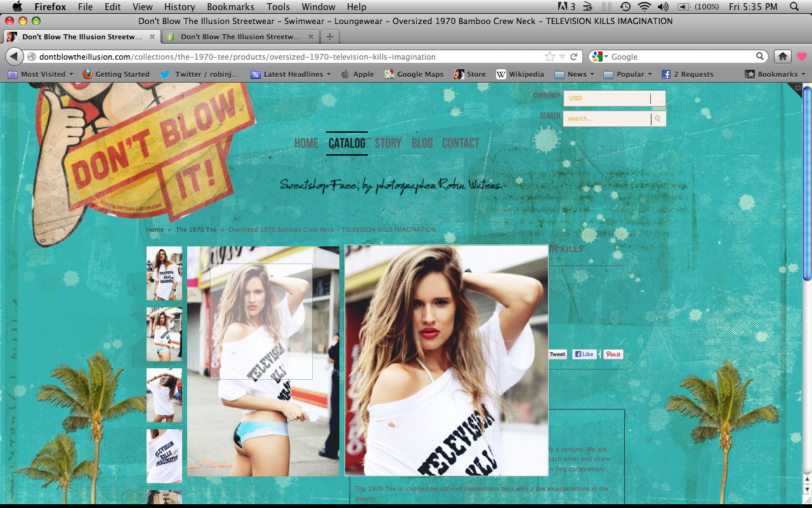Expand the USD currency dropdown
The image size is (812, 508).
coord(658,98)
